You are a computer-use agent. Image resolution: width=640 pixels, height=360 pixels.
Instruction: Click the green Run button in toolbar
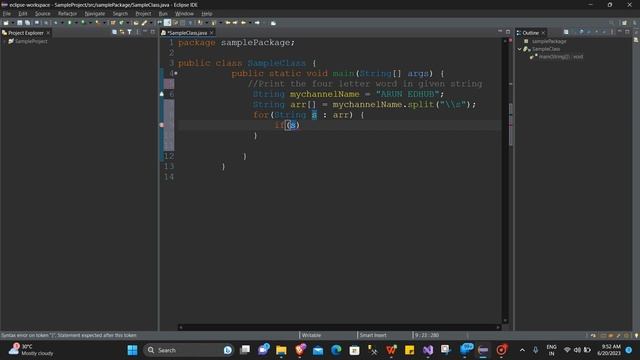69,23
